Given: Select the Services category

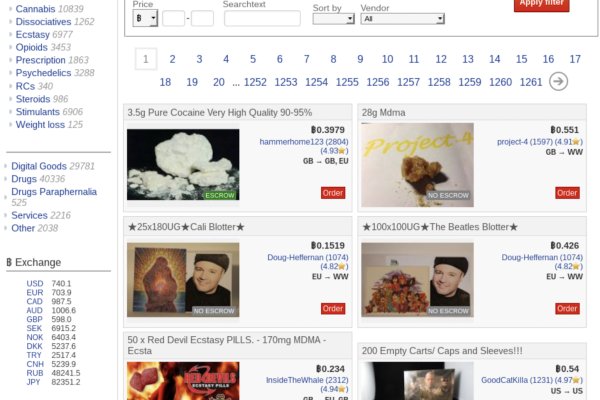Looking at the screenshot, I should (29, 215).
